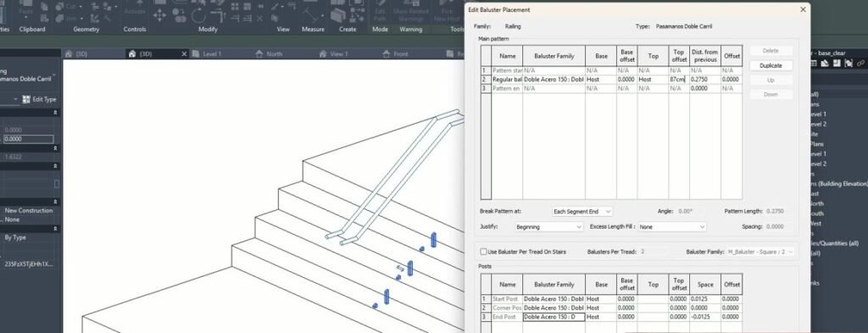The image size is (868, 333).
Task: Click the New Construction phase value
Action: 29,211
